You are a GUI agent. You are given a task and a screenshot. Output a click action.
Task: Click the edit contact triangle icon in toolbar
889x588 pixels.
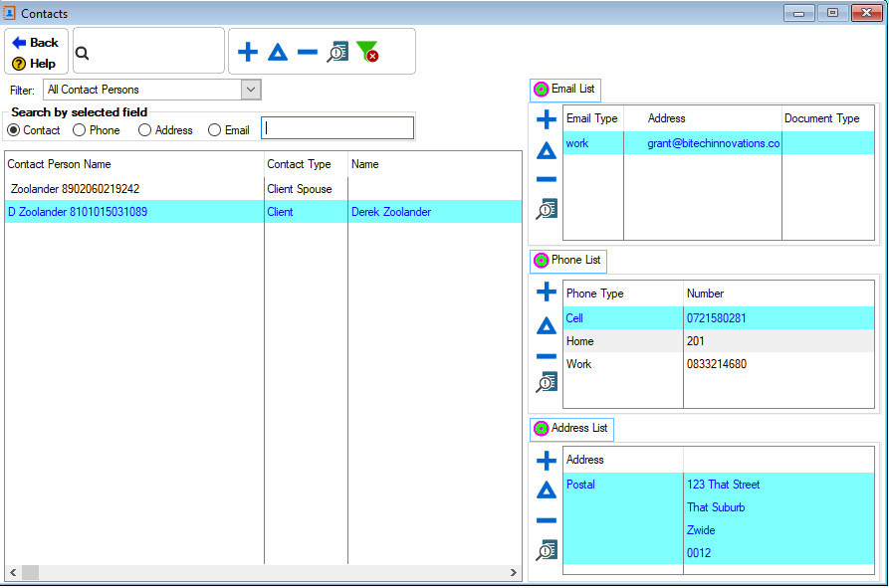(278, 53)
